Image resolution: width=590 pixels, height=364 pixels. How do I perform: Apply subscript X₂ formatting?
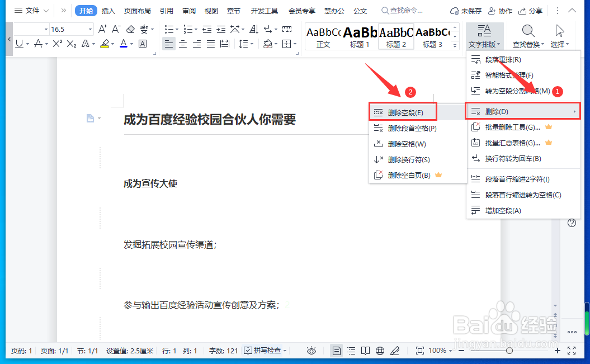click(x=71, y=44)
